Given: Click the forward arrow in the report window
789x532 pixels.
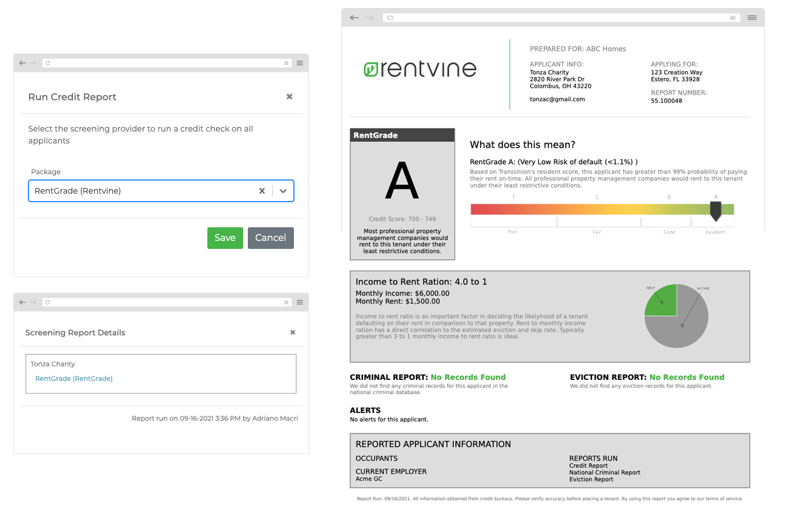Looking at the screenshot, I should coord(369,18).
